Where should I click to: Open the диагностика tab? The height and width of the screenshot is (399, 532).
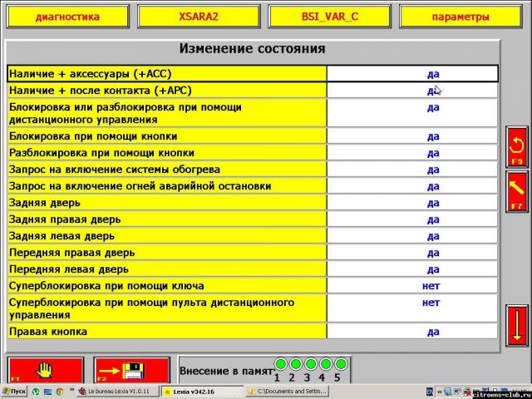[67, 17]
